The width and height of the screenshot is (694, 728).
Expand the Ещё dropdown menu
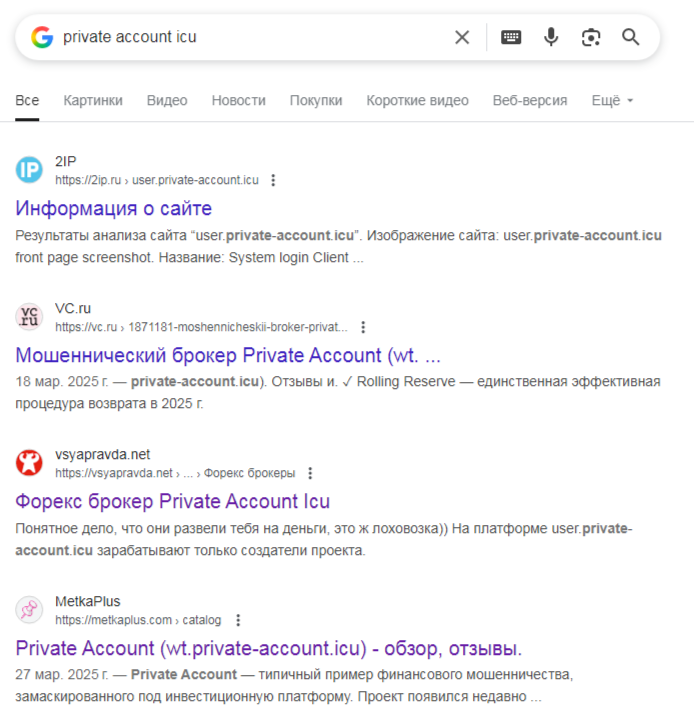(x=612, y=100)
